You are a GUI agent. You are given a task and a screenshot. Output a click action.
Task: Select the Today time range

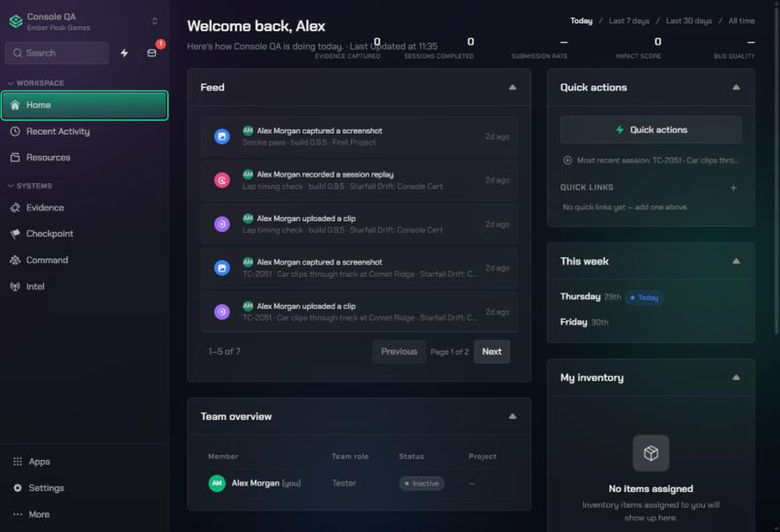[581, 21]
